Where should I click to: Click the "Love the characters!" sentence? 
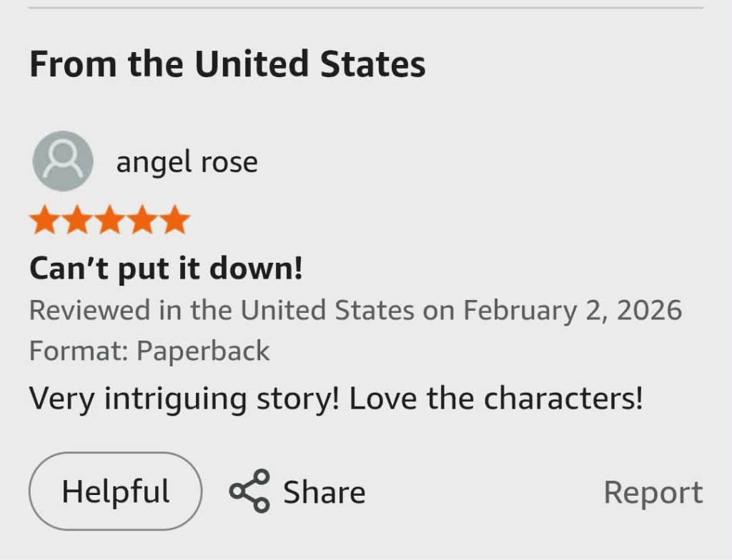(496, 399)
